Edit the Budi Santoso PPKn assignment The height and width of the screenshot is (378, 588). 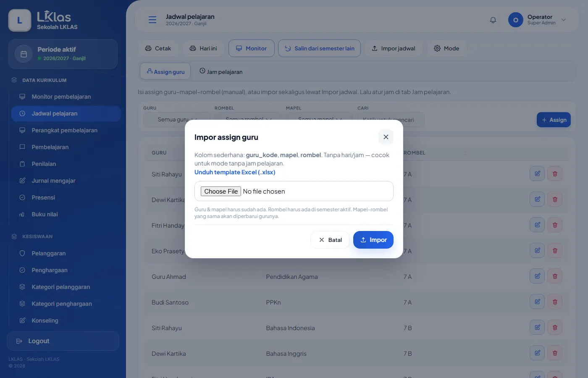[x=537, y=302]
